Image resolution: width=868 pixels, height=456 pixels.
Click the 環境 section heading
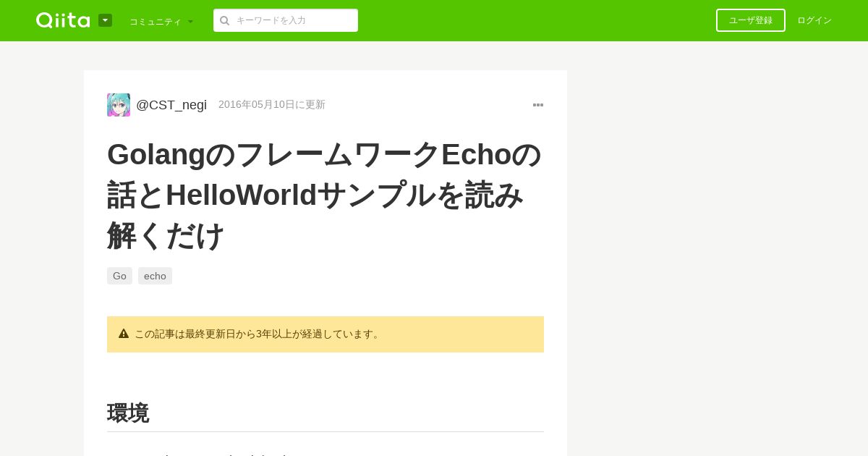(128, 413)
